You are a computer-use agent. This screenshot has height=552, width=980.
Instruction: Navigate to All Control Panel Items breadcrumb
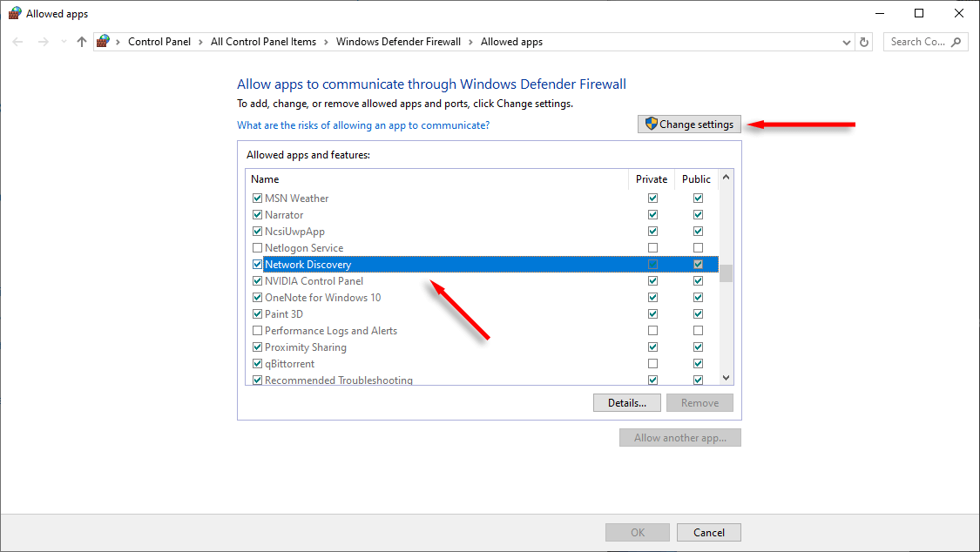pyautogui.click(x=263, y=42)
